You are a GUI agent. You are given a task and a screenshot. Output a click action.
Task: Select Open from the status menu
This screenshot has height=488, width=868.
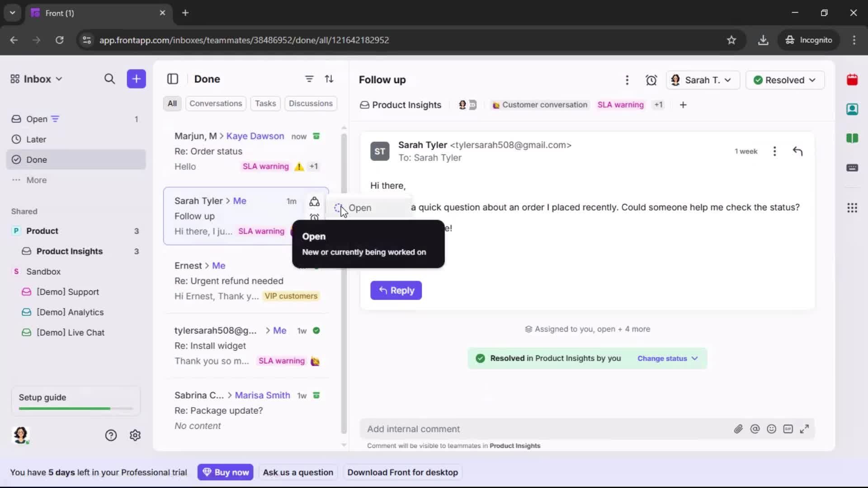click(360, 208)
